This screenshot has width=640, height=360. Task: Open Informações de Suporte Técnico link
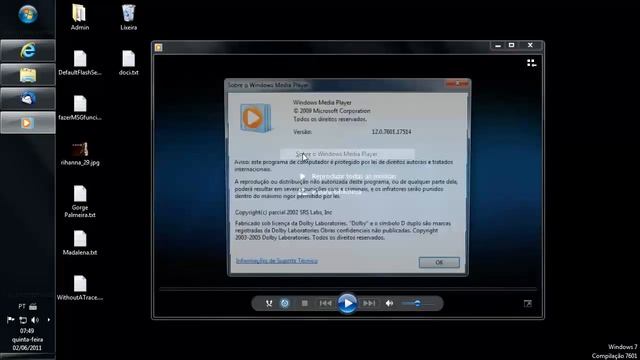pos(276,261)
